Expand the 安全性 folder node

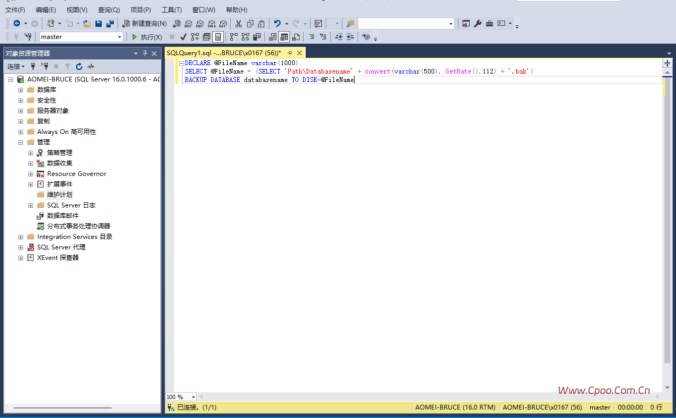(x=20, y=100)
